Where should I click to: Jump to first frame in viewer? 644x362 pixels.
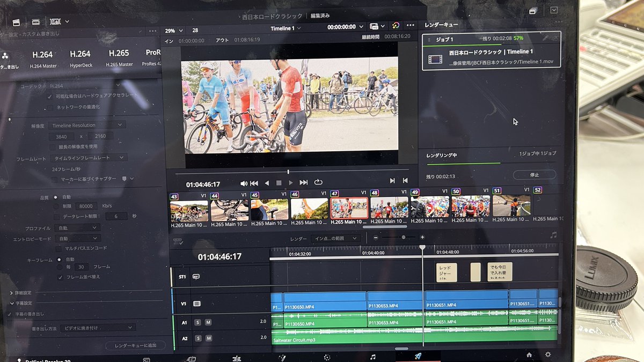point(254,183)
